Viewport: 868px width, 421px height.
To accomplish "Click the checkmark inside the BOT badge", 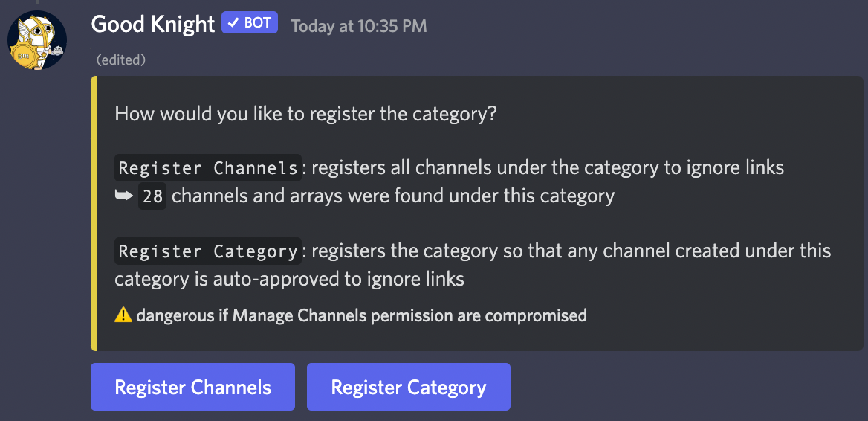I will [x=233, y=23].
